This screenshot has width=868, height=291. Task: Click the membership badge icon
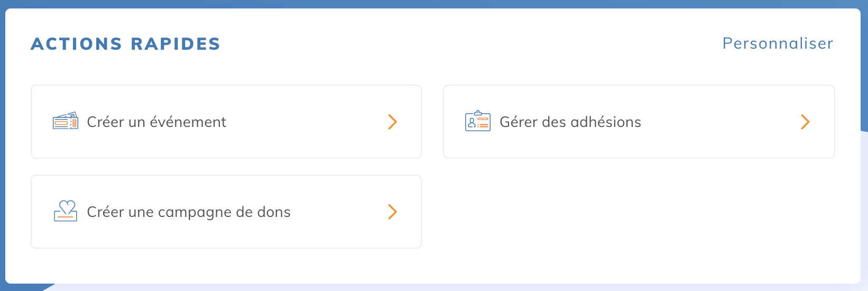click(x=478, y=122)
